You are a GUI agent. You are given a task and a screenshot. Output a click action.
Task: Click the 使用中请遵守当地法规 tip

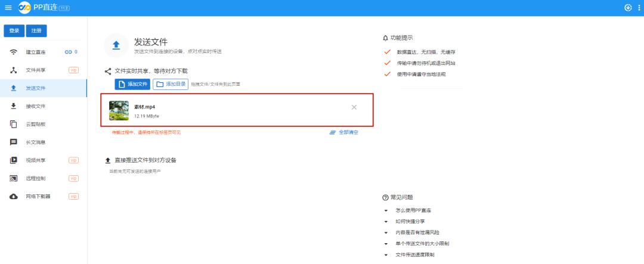click(x=421, y=74)
